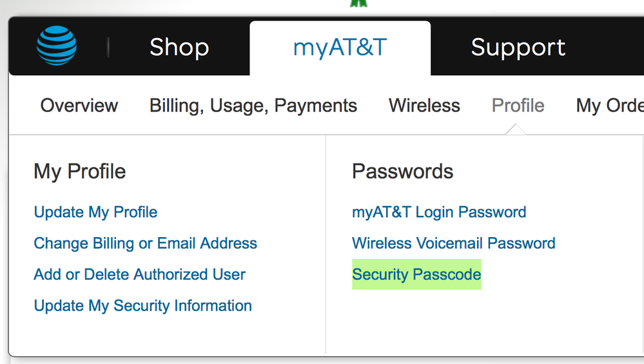Open the Shop tab

(179, 47)
